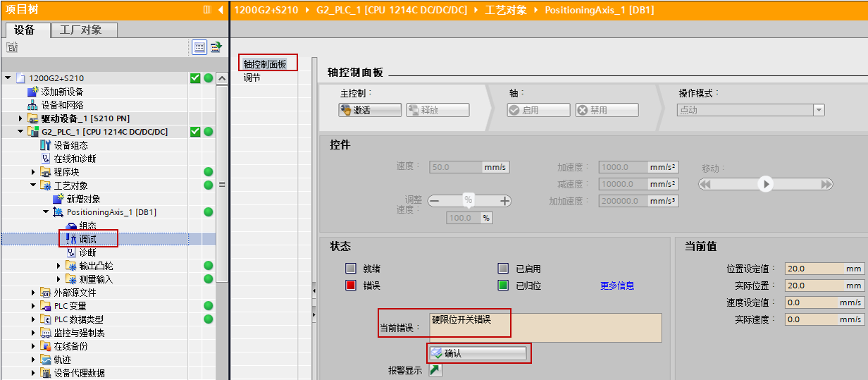Expand the 输出凸轮 tree node
This screenshot has height=380, width=868.
coord(58,266)
